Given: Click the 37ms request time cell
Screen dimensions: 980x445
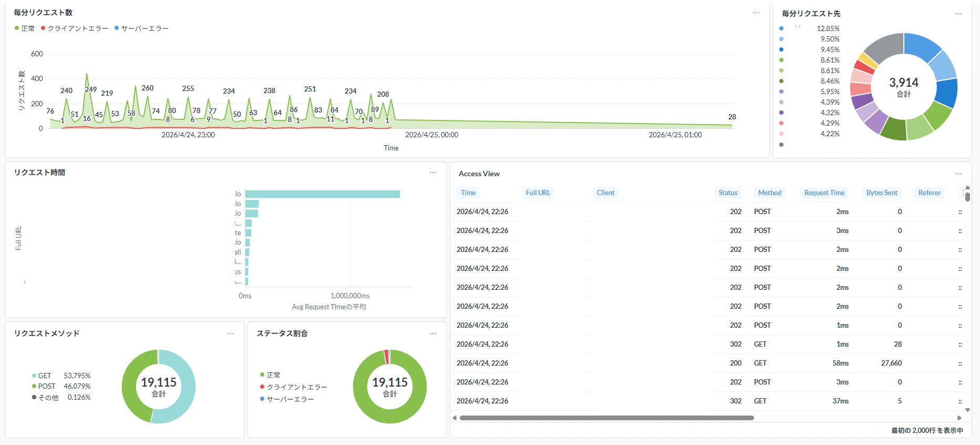Looking at the screenshot, I should coord(840,401).
